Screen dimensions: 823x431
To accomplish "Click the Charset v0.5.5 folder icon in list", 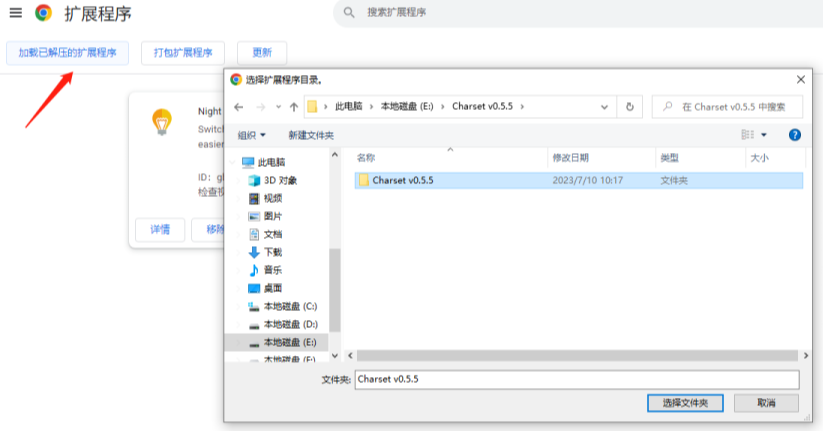I will pyautogui.click(x=364, y=180).
